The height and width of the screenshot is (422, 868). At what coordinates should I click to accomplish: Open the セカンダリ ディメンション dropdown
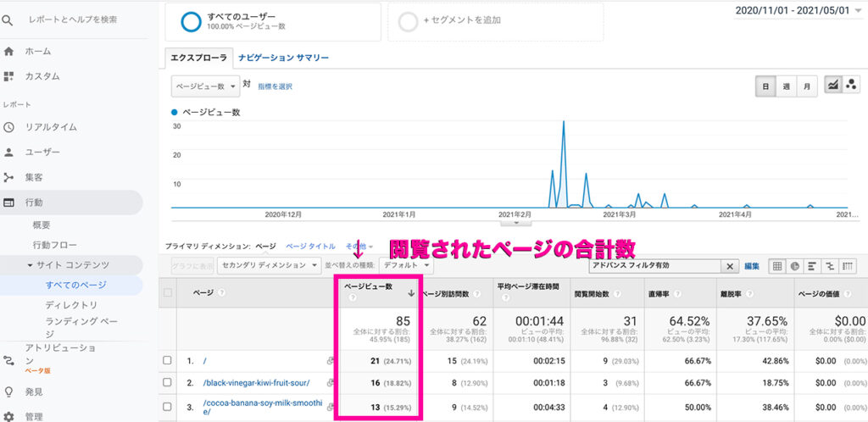269,265
